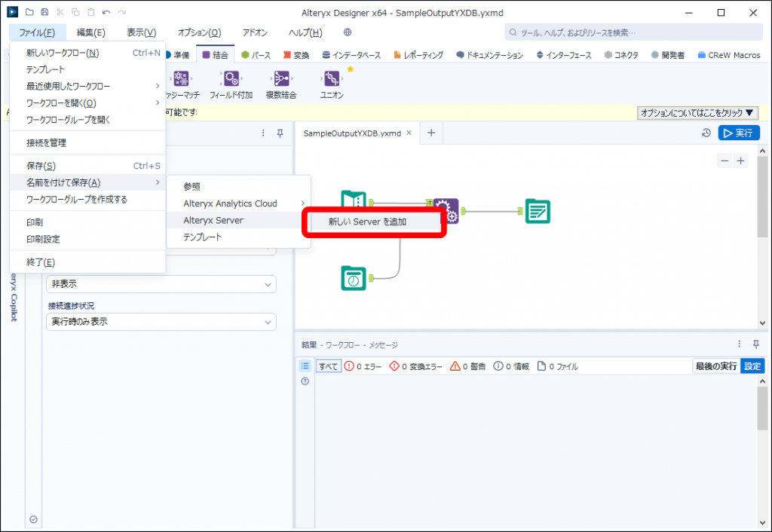Toggle the 0 変換エラー filter
The height and width of the screenshot is (532, 772).
(415, 366)
